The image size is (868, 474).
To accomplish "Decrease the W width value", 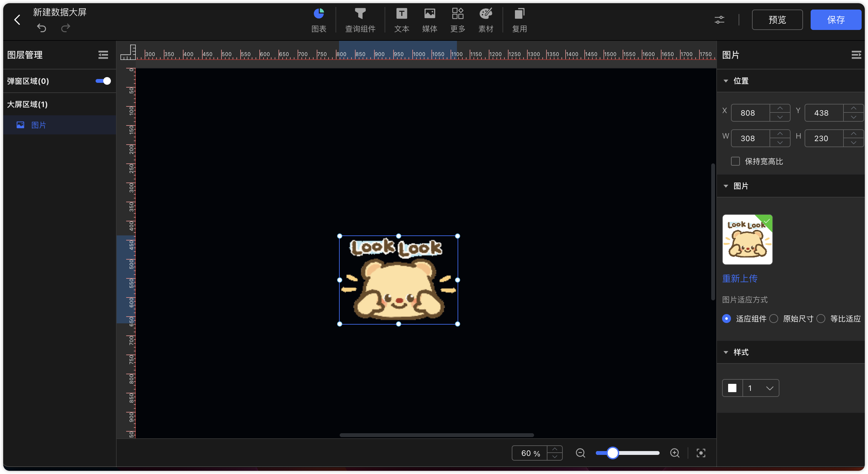I will (x=780, y=142).
